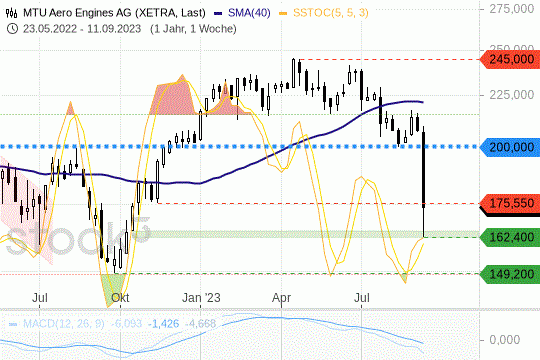
Task: Click the Apr time axis label
Action: pos(281,298)
